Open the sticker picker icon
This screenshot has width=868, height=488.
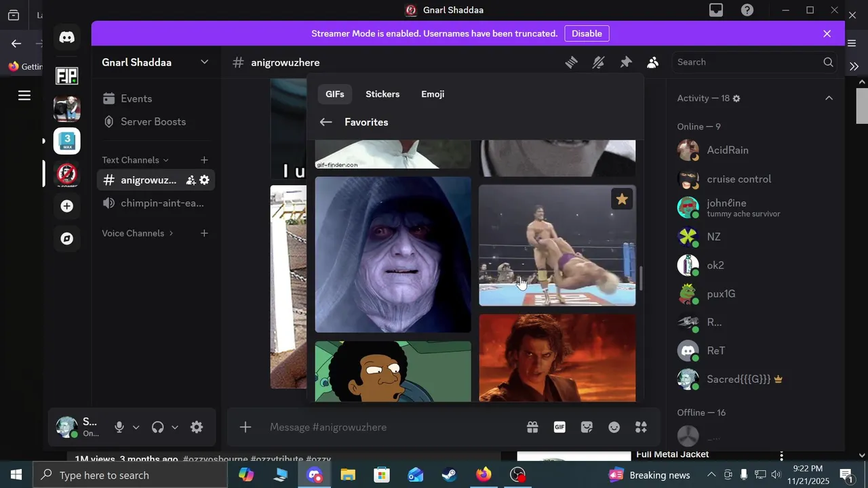coord(587,428)
